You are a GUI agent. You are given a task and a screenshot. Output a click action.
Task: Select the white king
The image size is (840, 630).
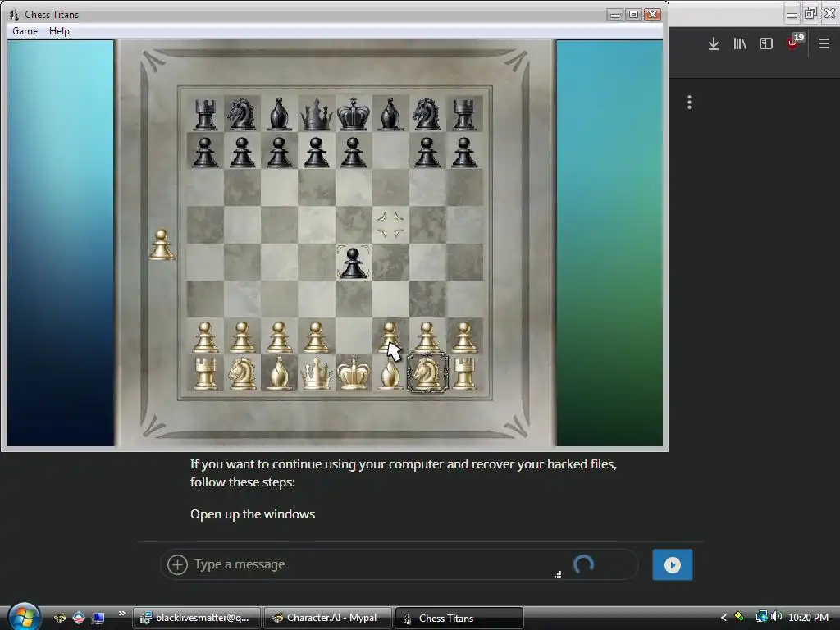tap(353, 372)
